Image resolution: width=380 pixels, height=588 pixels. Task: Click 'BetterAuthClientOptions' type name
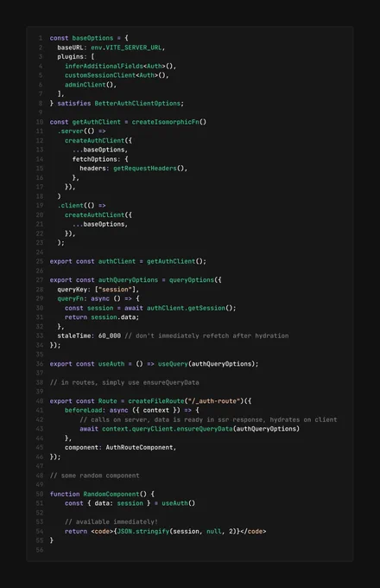(137, 104)
